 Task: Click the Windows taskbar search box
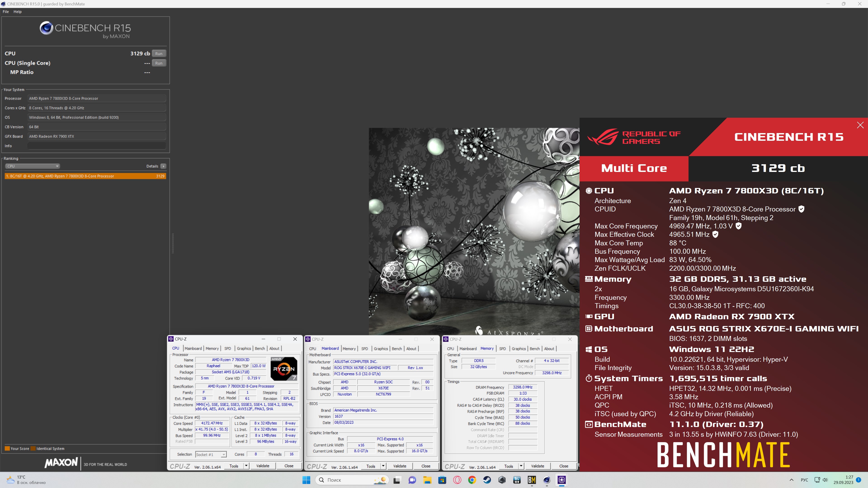352,480
